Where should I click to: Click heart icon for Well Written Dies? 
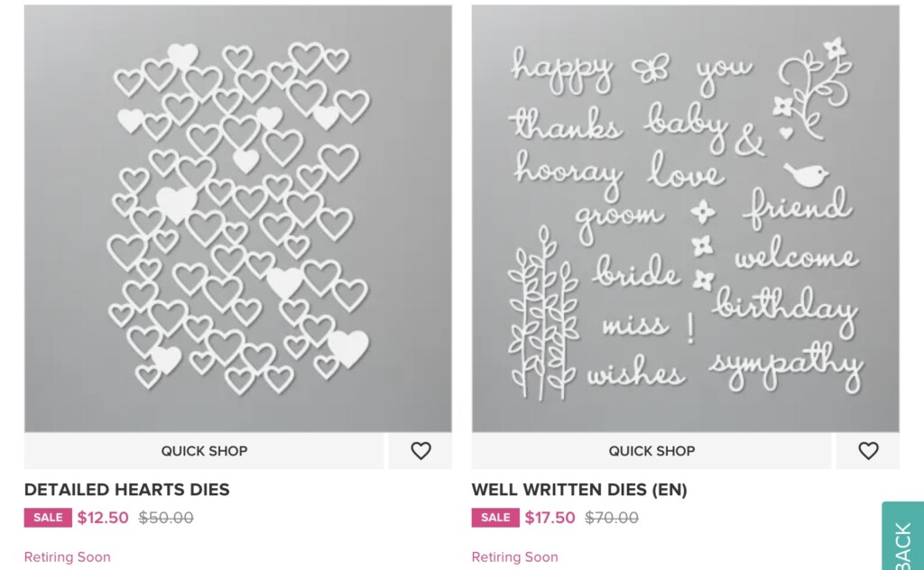(868, 451)
